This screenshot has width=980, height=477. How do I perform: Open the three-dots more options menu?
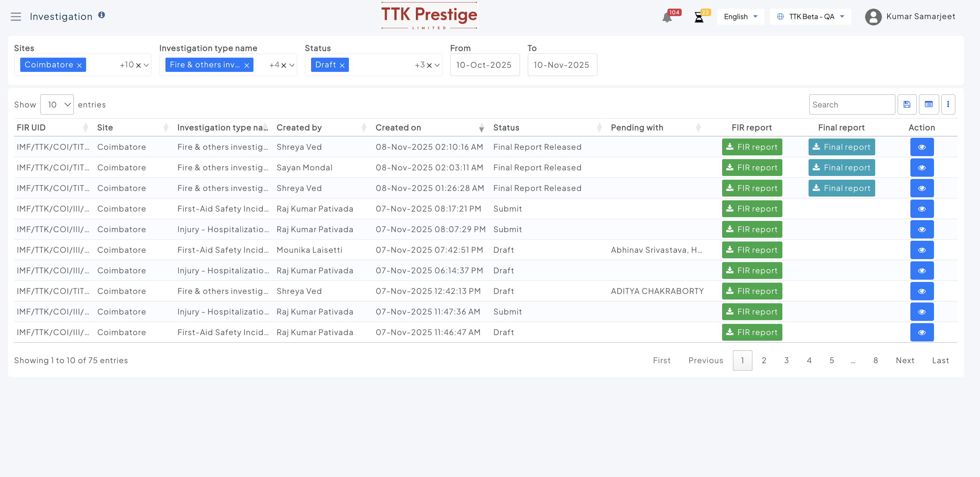[x=948, y=104]
